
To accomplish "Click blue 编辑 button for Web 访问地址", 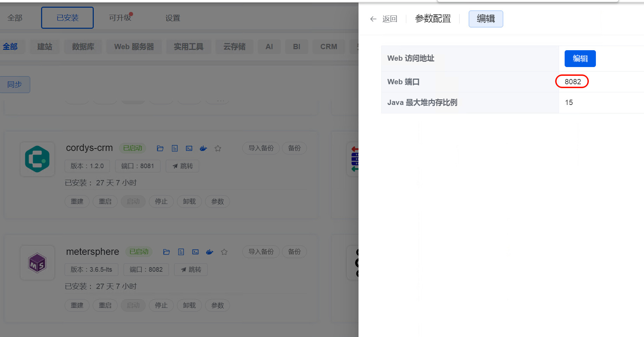I will [580, 59].
